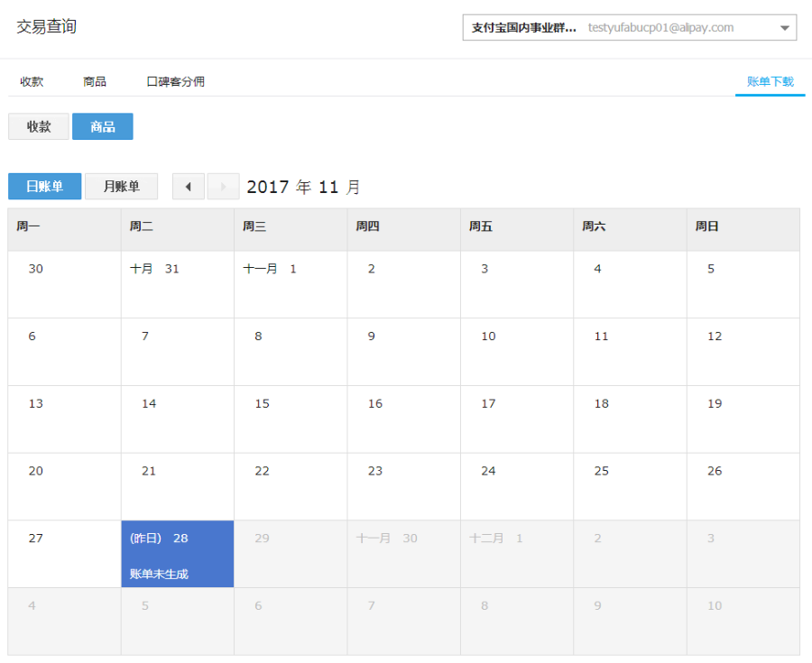Pick November 15 in the calendar
The width and height of the screenshot is (812, 663).
pyautogui.click(x=291, y=419)
